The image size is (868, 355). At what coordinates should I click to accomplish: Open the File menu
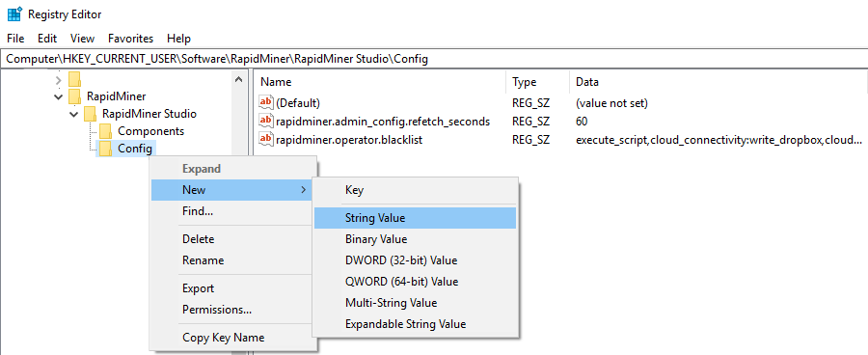tap(15, 39)
